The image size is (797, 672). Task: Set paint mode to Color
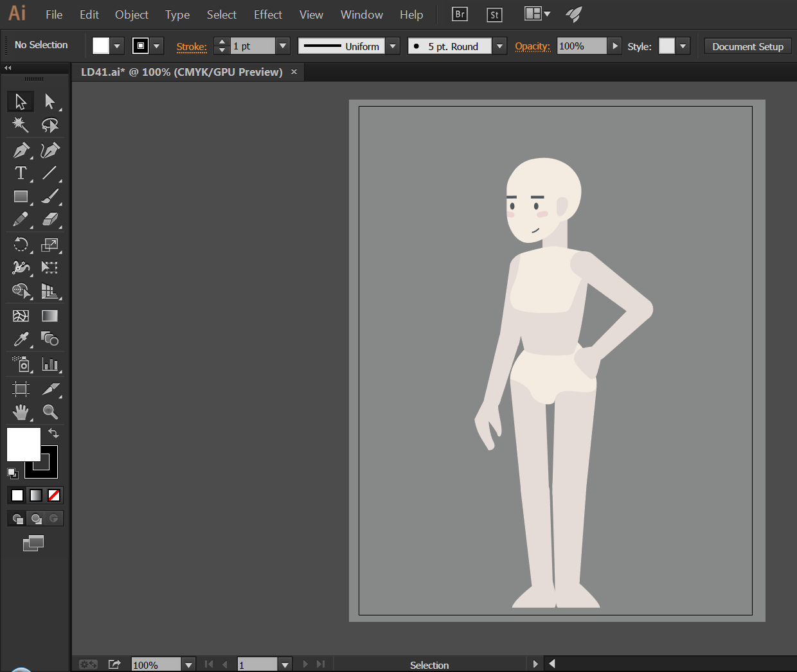click(17, 495)
